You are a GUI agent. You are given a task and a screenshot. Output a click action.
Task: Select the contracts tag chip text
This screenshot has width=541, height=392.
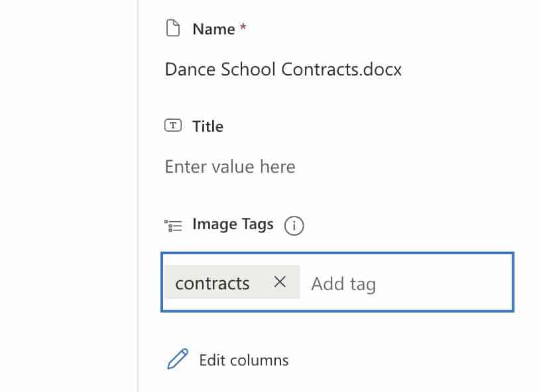[x=212, y=283]
